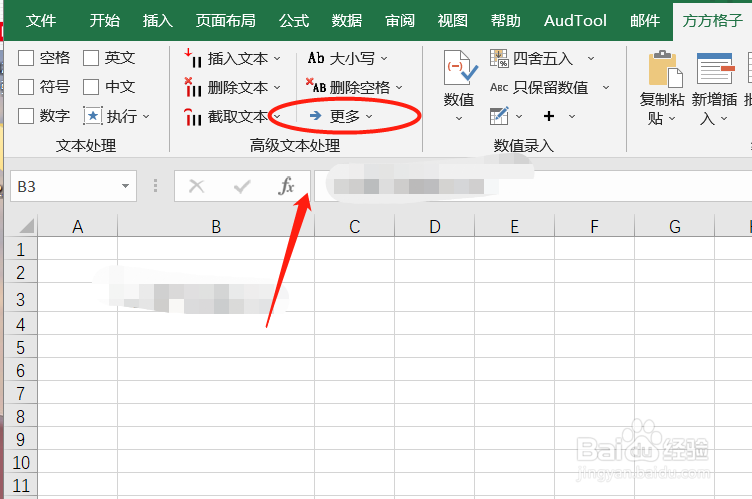Viewport: 752px width, 499px height.
Task: Open the 插入文本 dropdown arrow
Action: point(277,59)
